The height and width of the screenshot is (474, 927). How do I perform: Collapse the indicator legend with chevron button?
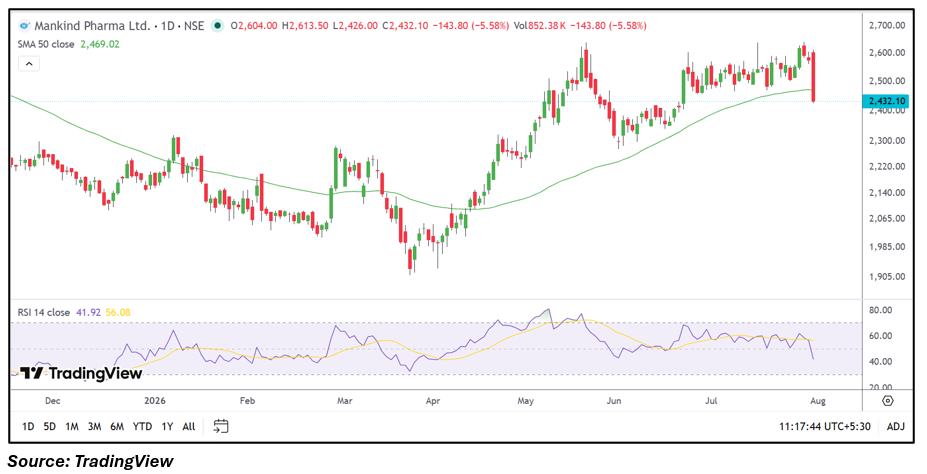tap(29, 63)
